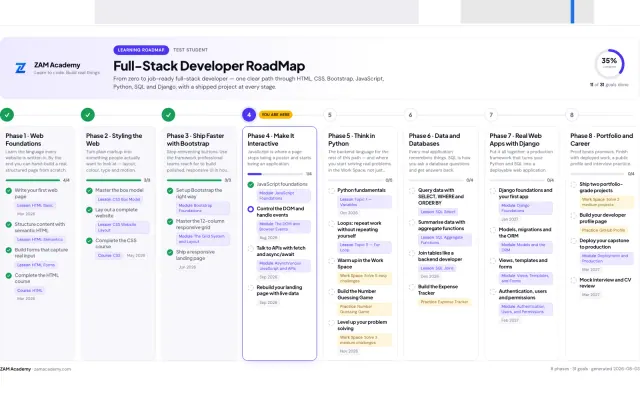Open the 'Module JavaScript Foundations' tag

(x=284, y=196)
